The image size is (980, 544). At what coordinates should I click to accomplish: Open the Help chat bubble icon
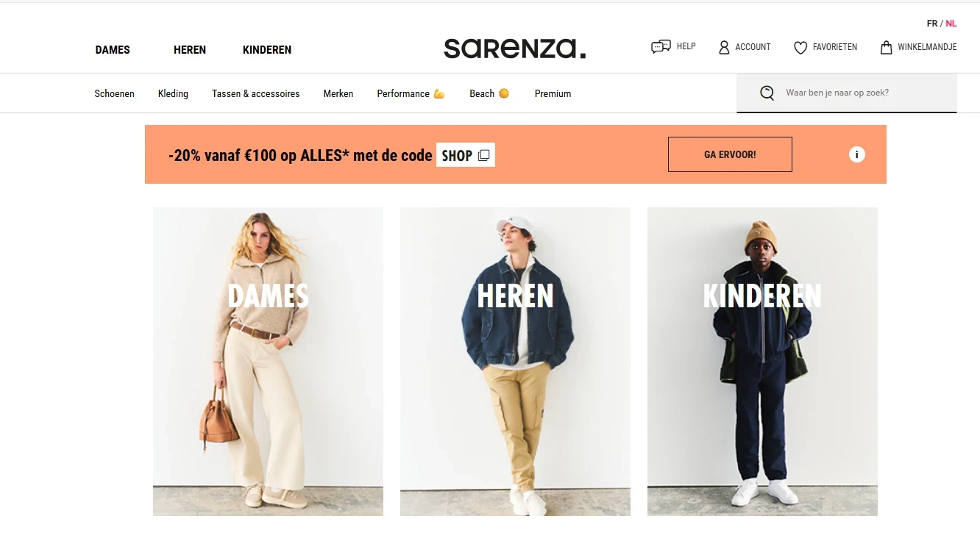[x=661, y=47]
